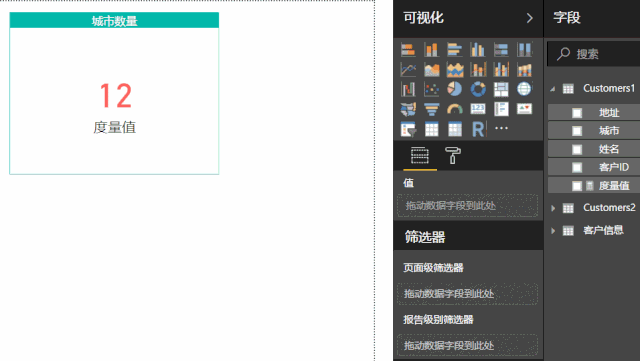The height and width of the screenshot is (361, 640).
Task: Select the stacked bar chart visual
Action: point(408,50)
